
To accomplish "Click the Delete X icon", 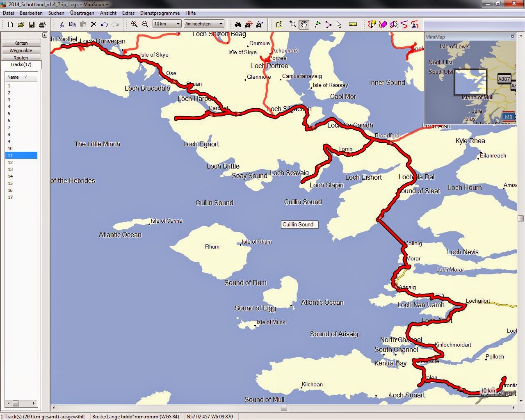I will click(x=94, y=25).
